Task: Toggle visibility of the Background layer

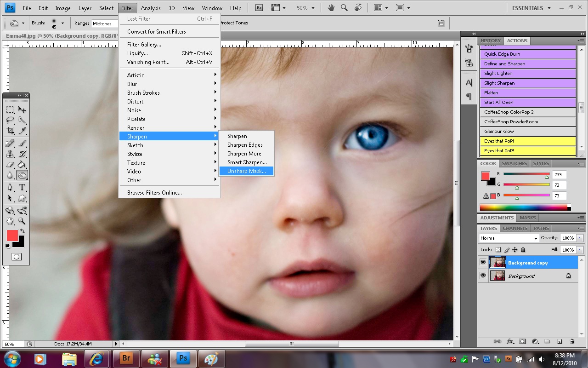Action: point(483,276)
